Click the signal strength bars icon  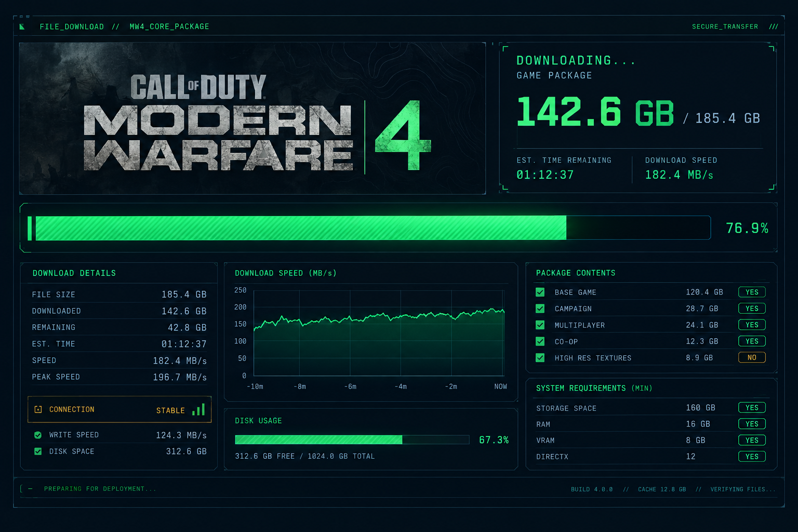198,409
